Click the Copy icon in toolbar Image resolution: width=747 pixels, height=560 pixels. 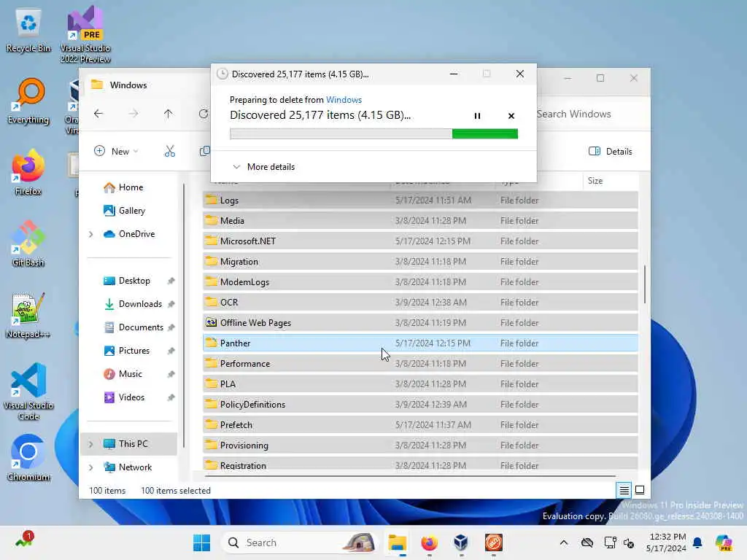click(x=204, y=152)
